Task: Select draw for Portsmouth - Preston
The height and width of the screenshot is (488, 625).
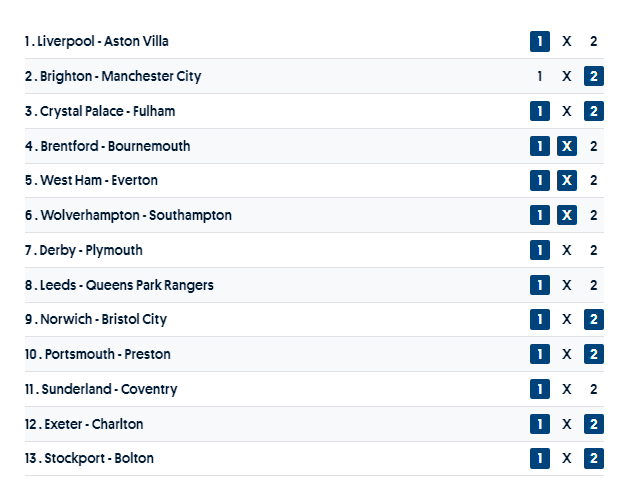Action: click(x=566, y=354)
